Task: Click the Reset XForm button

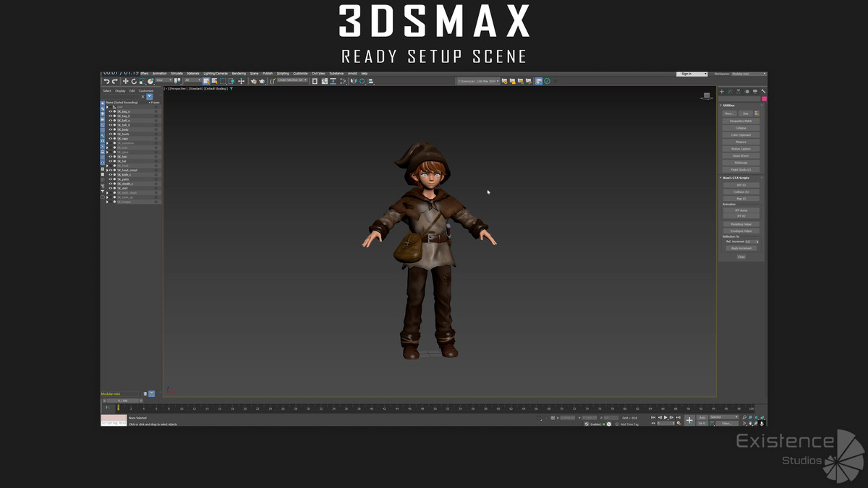Action: click(741, 155)
